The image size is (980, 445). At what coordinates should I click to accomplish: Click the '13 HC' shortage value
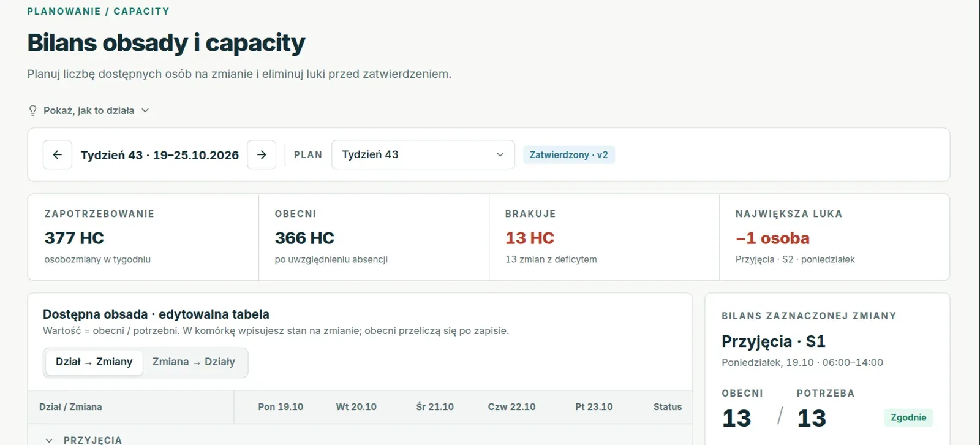[x=530, y=238]
